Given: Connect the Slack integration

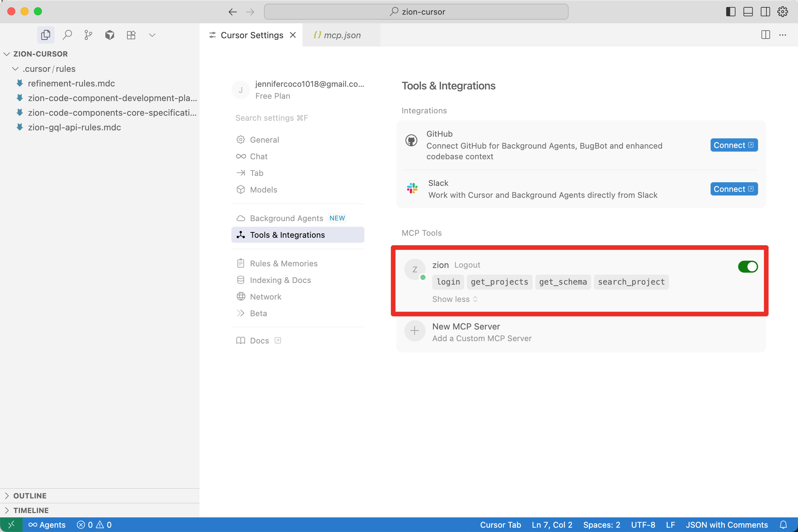Looking at the screenshot, I should pos(734,189).
